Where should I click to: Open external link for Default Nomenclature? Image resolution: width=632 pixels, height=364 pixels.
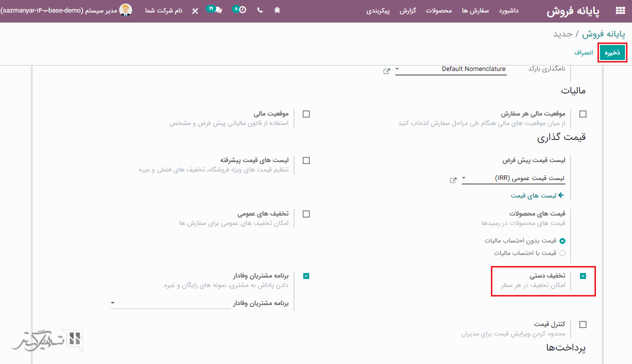coord(386,71)
